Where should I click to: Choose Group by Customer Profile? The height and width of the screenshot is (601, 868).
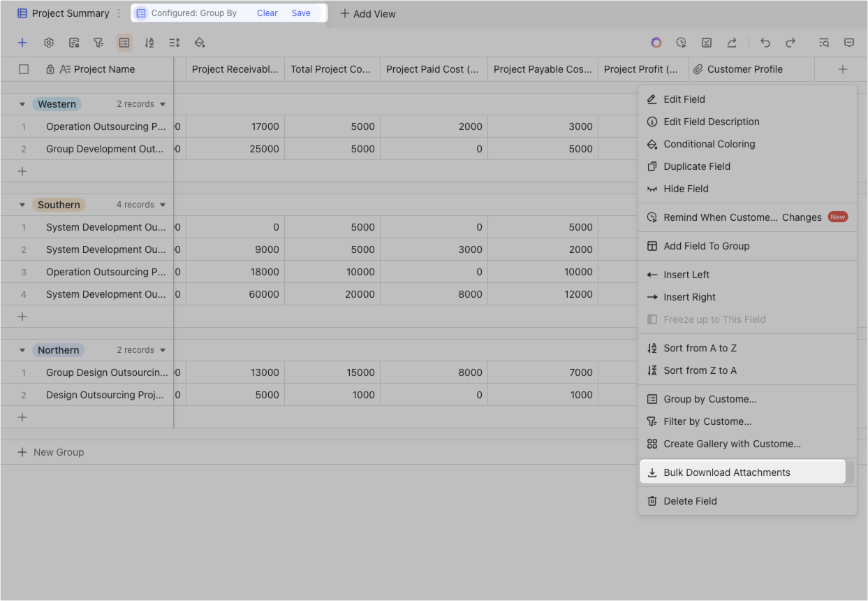[x=747, y=399]
